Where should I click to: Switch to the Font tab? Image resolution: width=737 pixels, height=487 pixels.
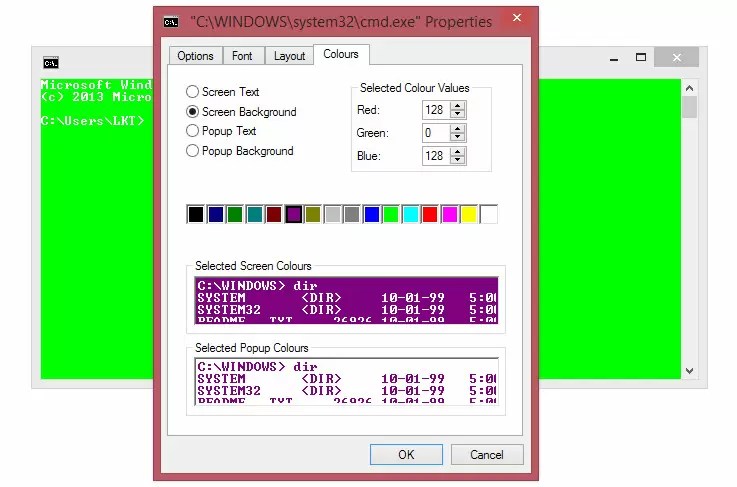243,56
